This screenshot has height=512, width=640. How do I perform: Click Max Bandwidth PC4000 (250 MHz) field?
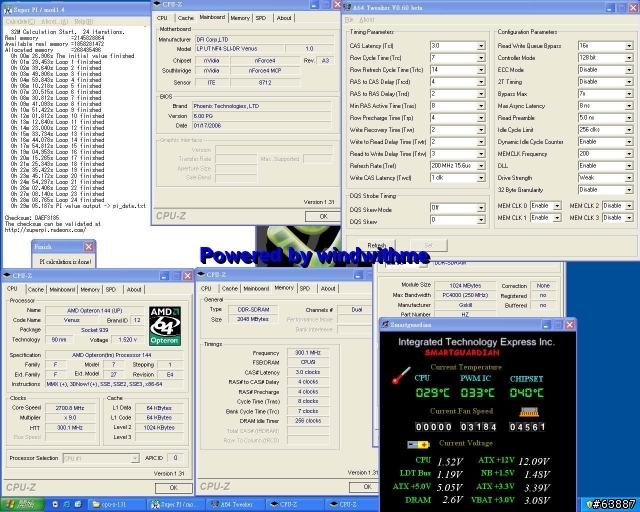click(x=465, y=295)
